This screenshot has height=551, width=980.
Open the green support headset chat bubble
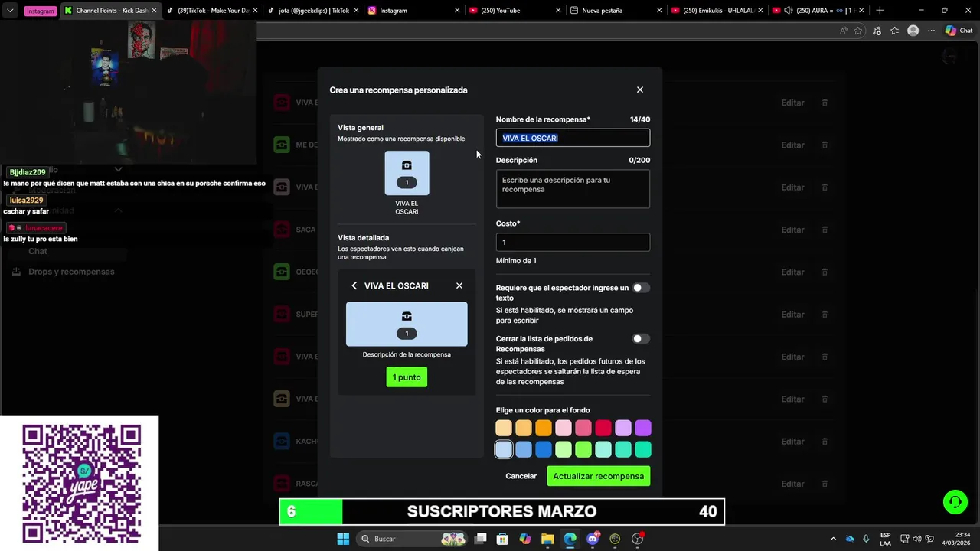[955, 502]
